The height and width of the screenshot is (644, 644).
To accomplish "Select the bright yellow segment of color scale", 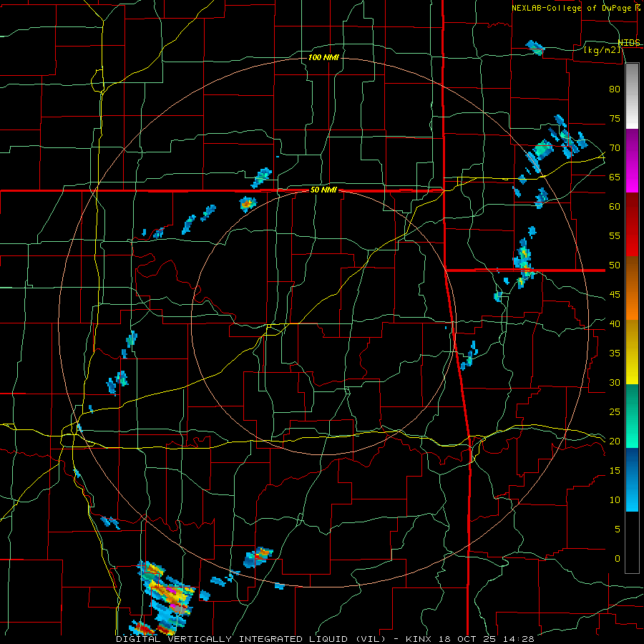I will pyautogui.click(x=632, y=369).
